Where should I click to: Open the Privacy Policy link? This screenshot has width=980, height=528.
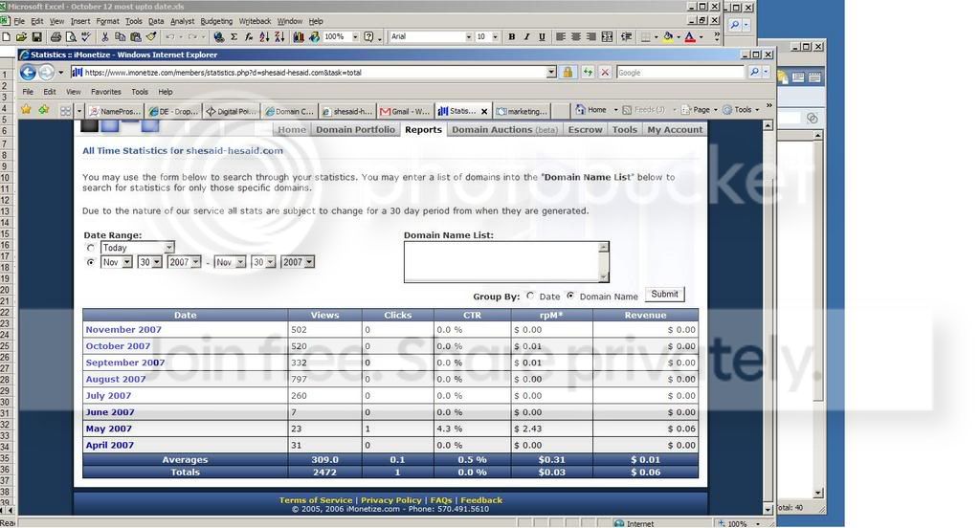(391, 500)
